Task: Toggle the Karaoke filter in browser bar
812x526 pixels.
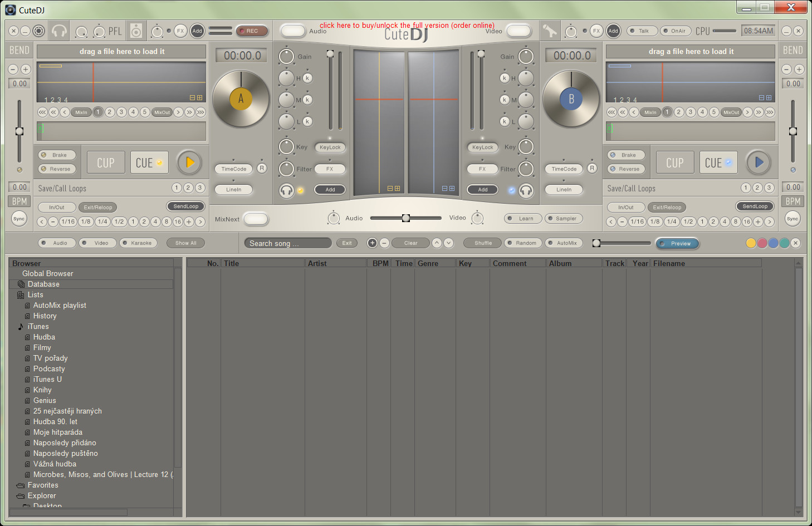Action: (139, 243)
